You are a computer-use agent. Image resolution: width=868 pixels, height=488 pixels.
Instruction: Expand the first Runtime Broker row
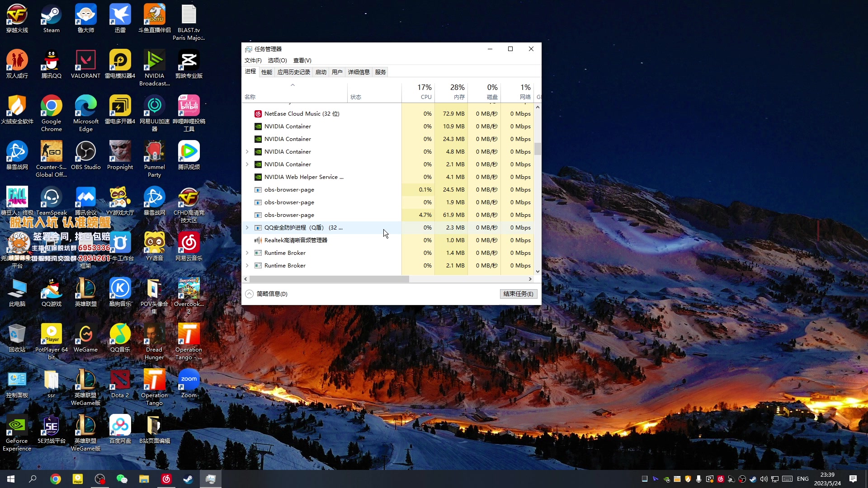247,253
